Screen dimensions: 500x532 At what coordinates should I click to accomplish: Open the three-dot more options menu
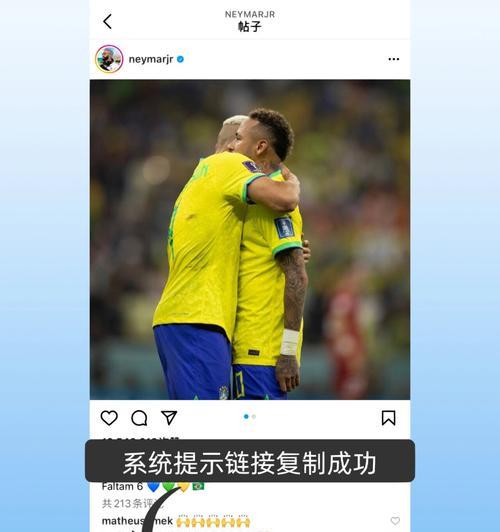[x=393, y=59]
